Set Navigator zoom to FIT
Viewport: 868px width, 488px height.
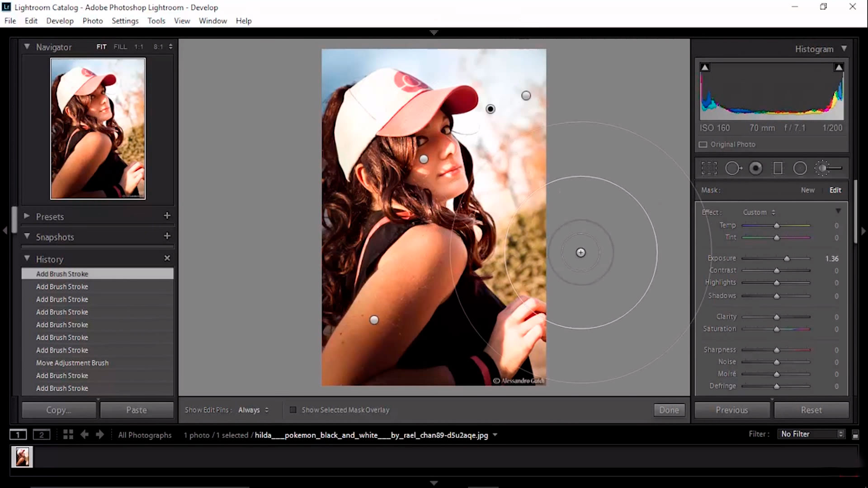(x=101, y=47)
